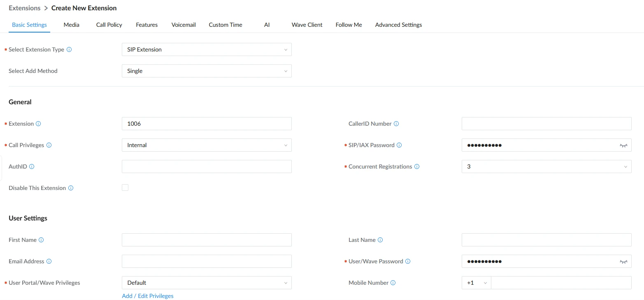
Task: Open Select Add Method dropdown
Action: pos(207,71)
